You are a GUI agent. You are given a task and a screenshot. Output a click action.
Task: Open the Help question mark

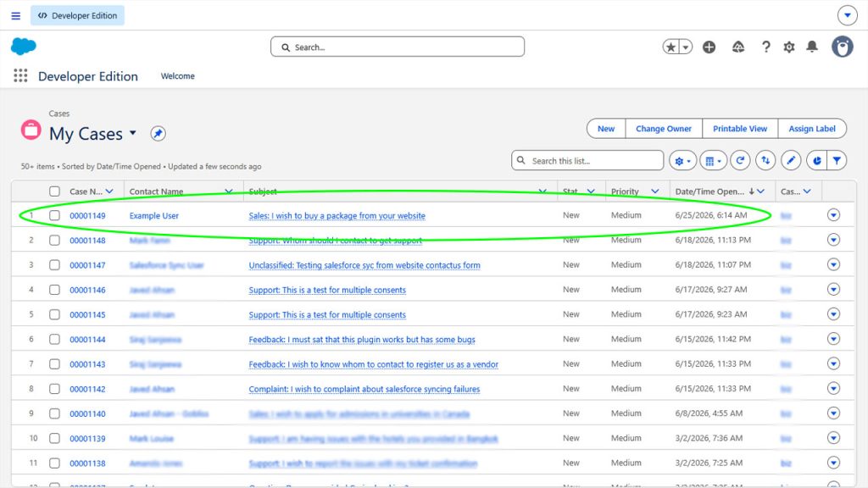[x=765, y=47]
